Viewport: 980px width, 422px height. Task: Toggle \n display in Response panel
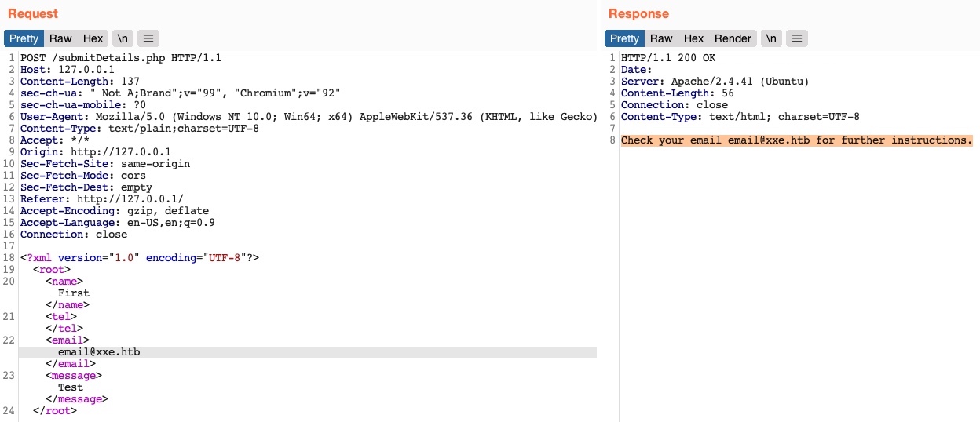771,38
